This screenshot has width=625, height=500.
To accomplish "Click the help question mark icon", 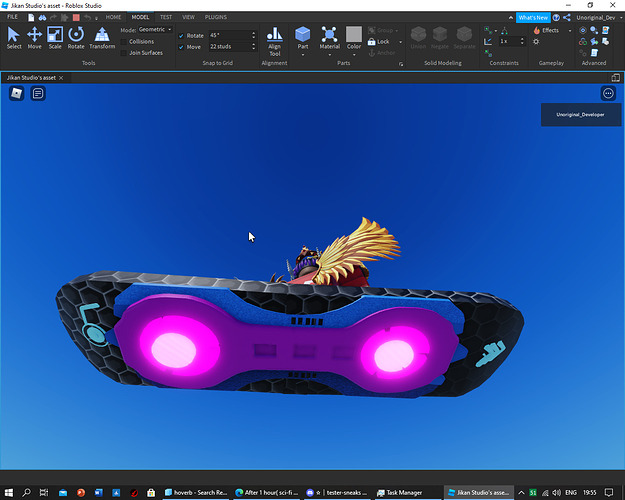I will (556, 18).
